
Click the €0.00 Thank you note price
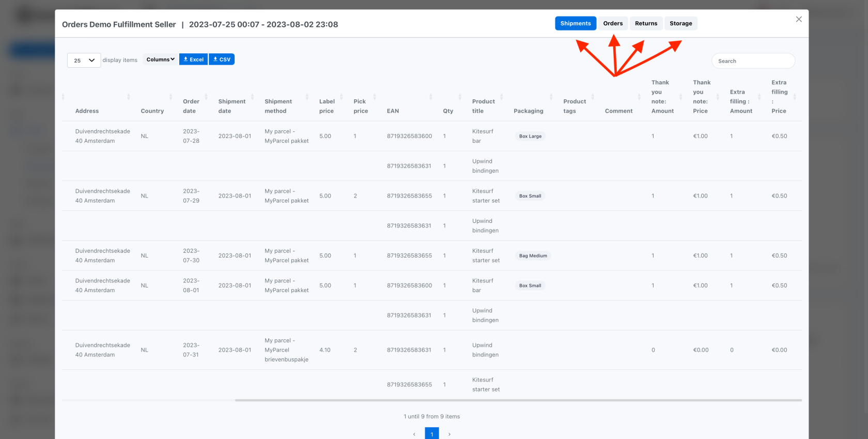pos(701,350)
